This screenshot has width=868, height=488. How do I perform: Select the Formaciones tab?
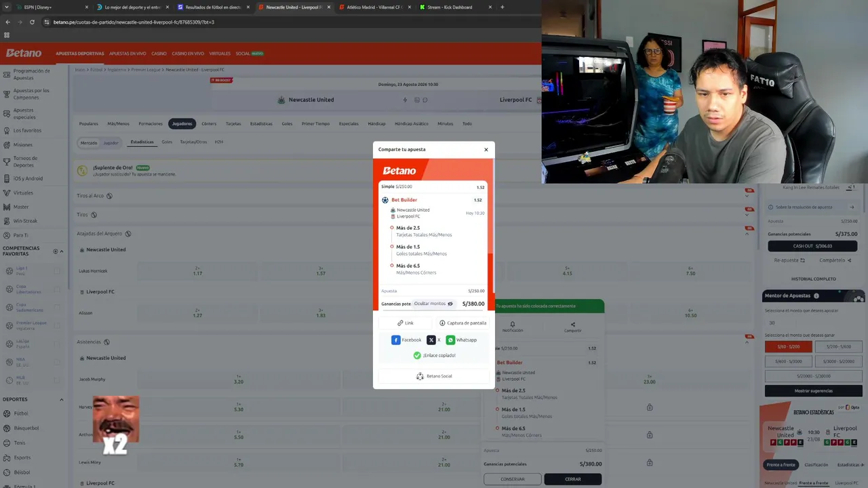click(151, 123)
